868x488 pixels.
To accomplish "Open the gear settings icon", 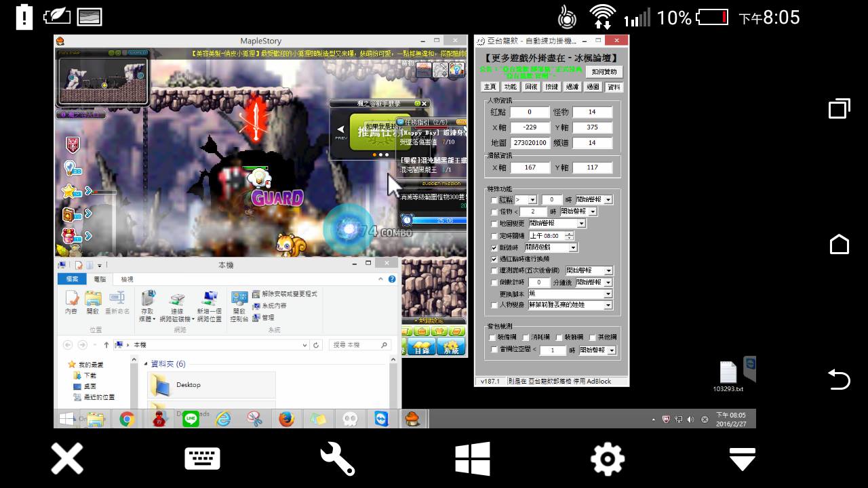I will (608, 459).
